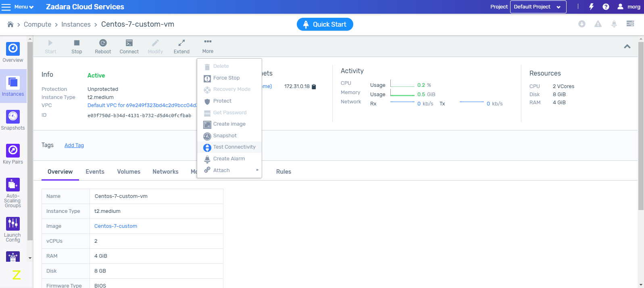Click the home breadcrumb icon
644x288 pixels.
click(x=10, y=24)
